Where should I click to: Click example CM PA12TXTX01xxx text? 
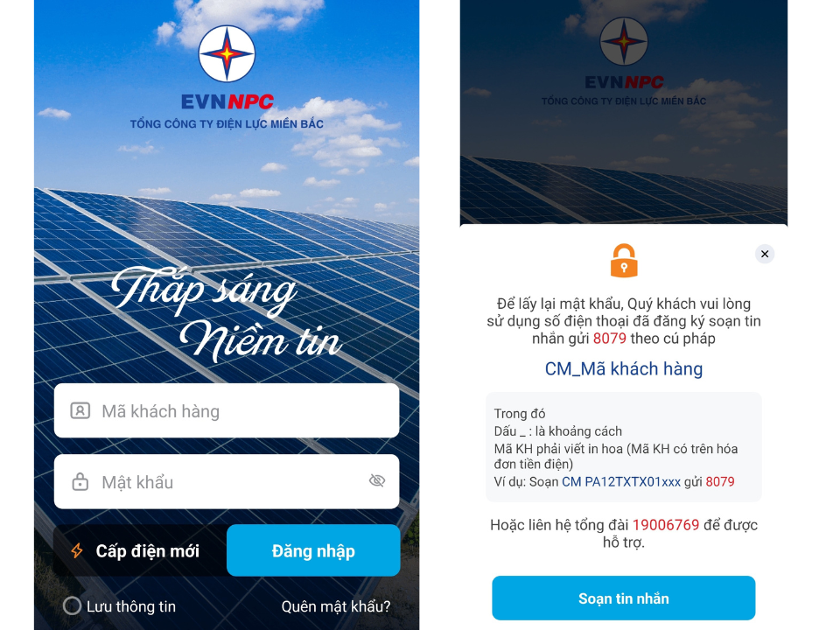[621, 481]
